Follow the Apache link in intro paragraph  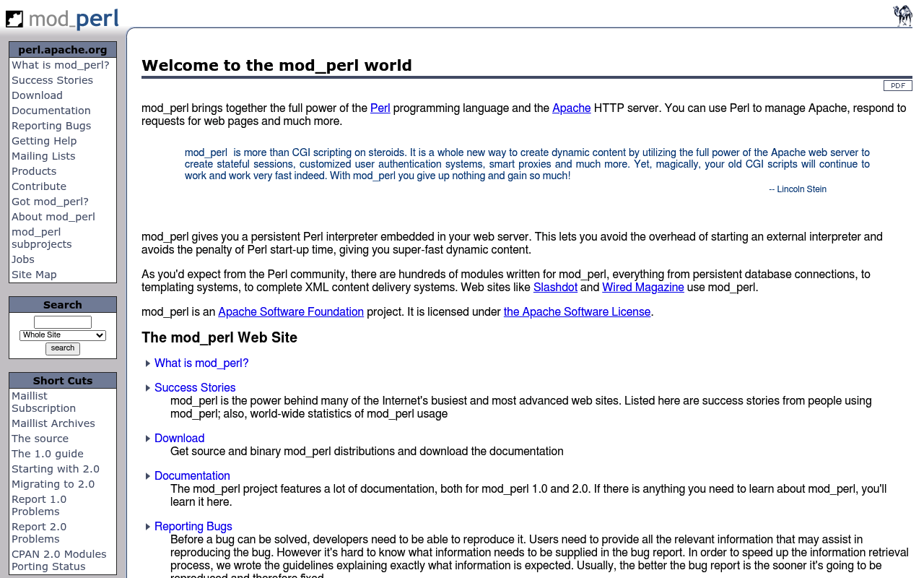tap(572, 108)
